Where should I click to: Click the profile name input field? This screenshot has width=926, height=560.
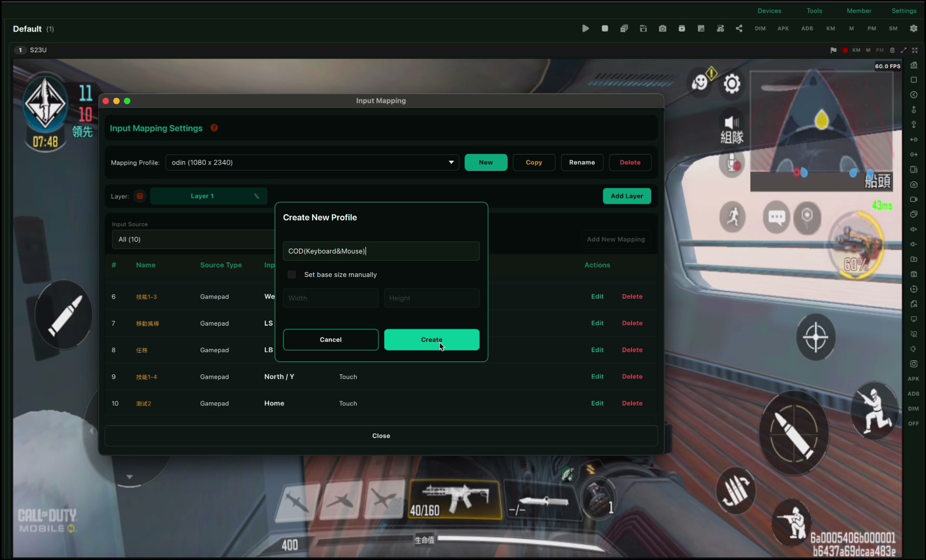(381, 251)
